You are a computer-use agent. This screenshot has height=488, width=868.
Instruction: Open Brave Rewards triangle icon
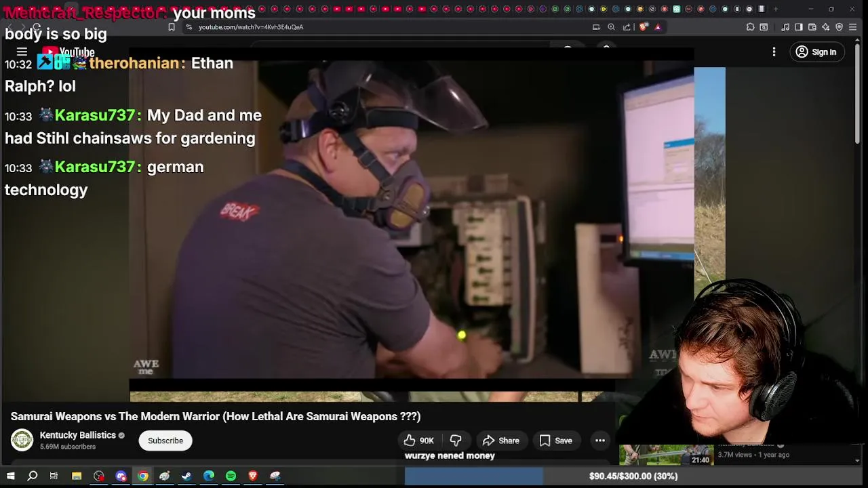[658, 27]
